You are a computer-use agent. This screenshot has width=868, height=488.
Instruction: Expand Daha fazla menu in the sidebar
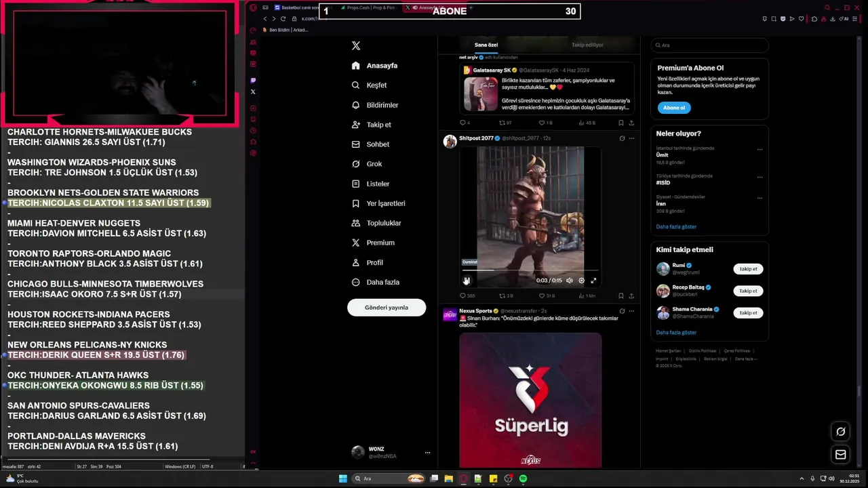(375, 282)
